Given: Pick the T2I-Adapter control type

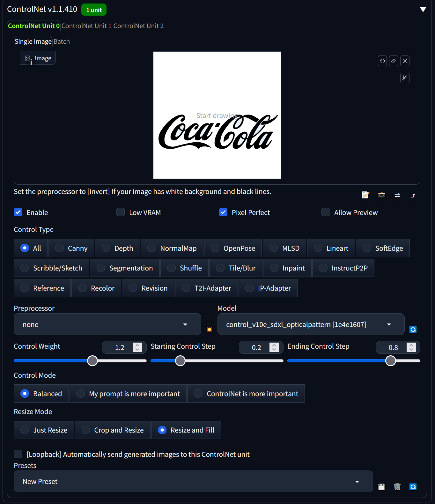Looking at the screenshot, I should click(x=206, y=288).
